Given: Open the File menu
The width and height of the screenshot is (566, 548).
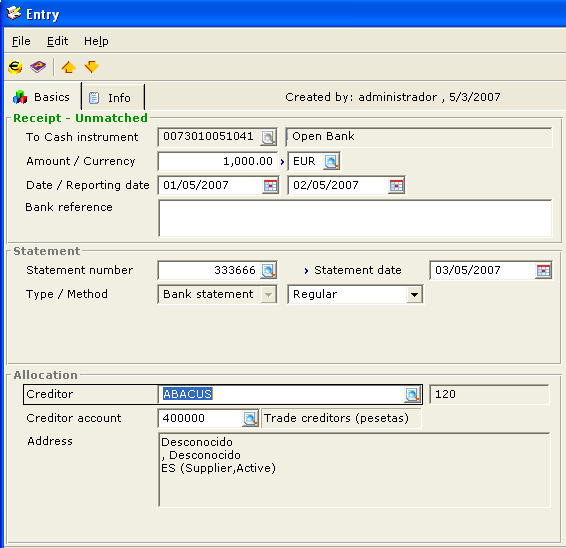Looking at the screenshot, I should [21, 41].
